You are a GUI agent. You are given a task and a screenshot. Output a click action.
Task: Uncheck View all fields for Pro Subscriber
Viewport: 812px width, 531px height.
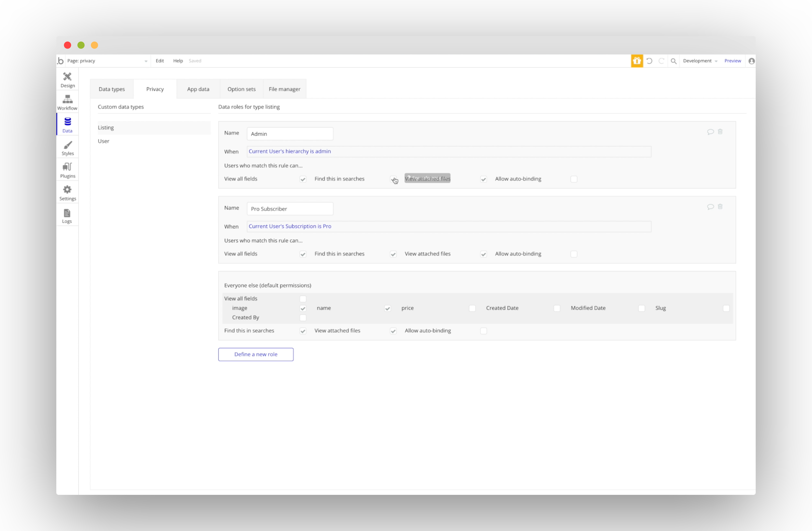pos(303,254)
